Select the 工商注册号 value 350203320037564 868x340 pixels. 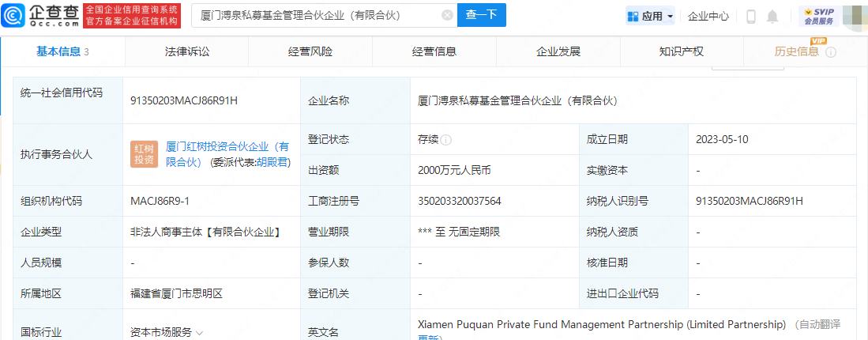click(x=460, y=202)
